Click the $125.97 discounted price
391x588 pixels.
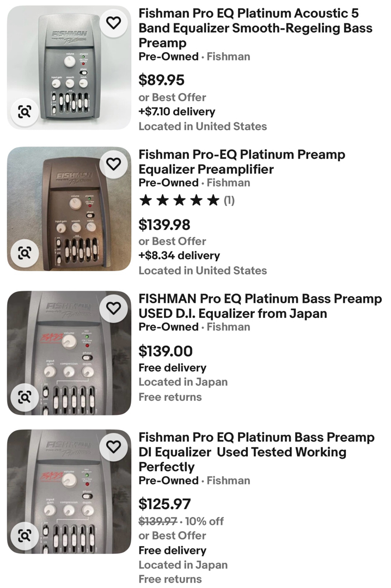pyautogui.click(x=164, y=504)
